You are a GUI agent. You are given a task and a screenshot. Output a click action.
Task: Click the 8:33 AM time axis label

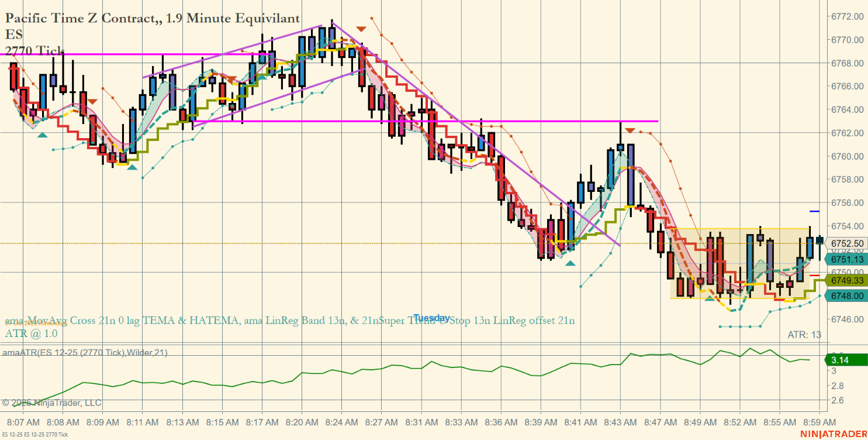click(461, 422)
